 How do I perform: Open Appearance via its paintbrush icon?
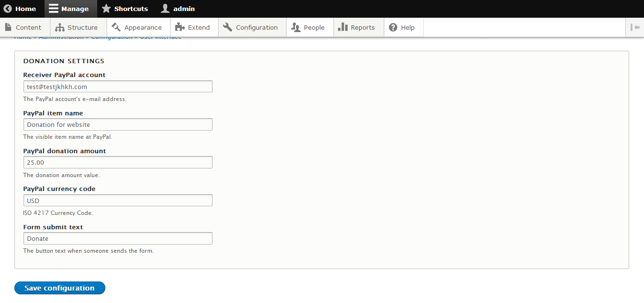tap(116, 27)
